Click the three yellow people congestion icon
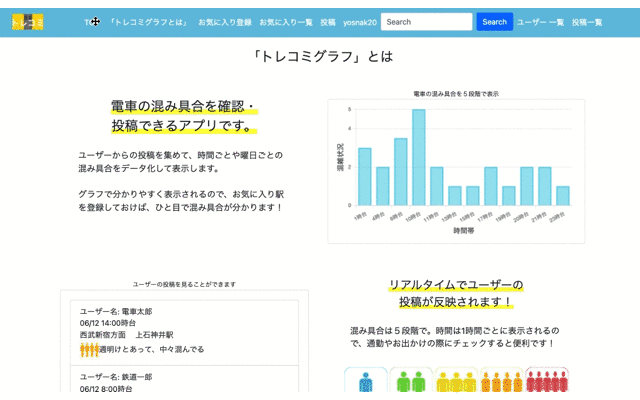Image resolution: width=640 pixels, height=400 pixels. tap(456, 381)
